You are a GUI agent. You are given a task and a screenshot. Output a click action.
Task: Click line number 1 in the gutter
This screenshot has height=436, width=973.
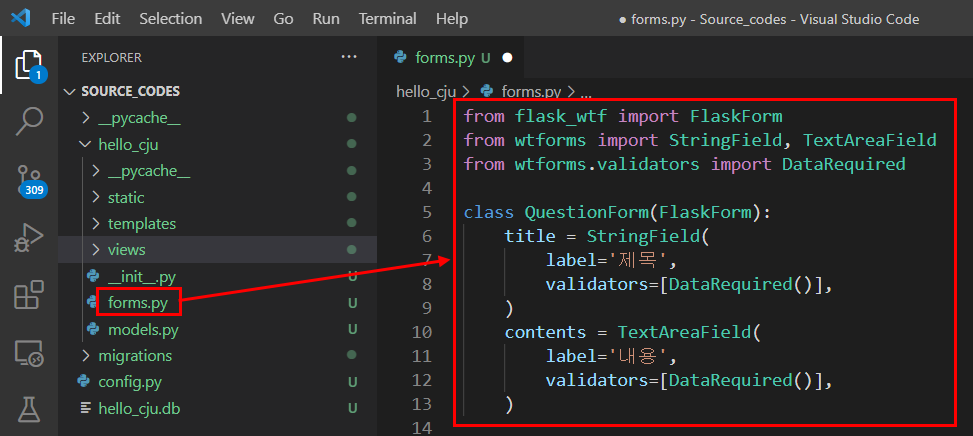tap(426, 117)
